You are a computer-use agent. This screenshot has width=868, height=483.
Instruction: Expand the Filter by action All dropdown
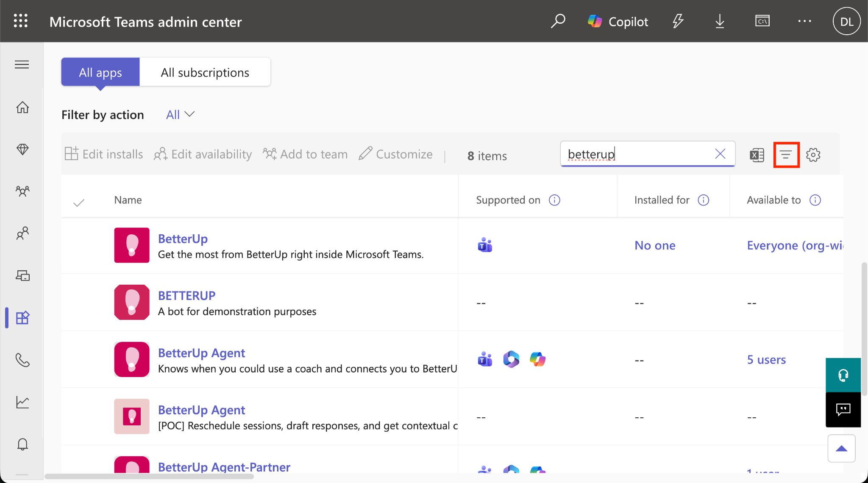(180, 115)
